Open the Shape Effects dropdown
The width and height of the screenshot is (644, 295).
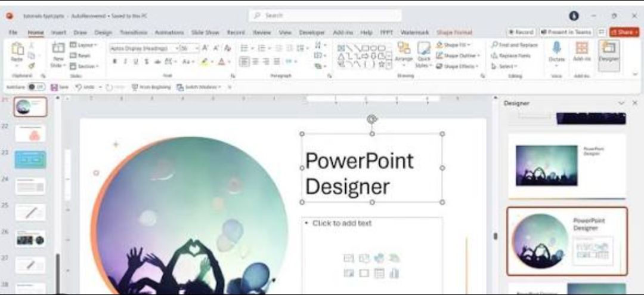click(x=457, y=66)
